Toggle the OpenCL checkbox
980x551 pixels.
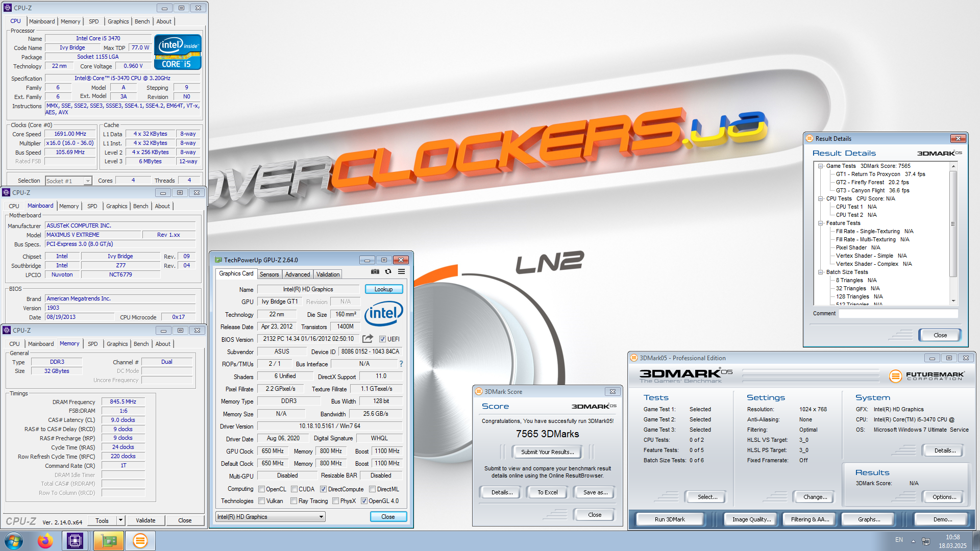(x=261, y=489)
